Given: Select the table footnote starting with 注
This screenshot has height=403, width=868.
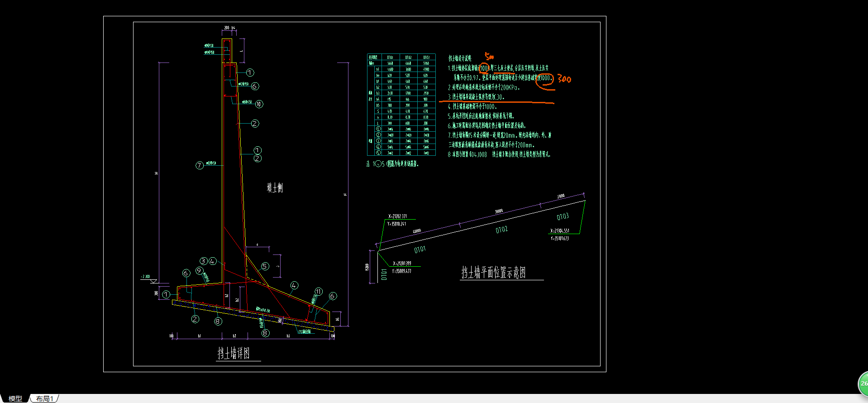Looking at the screenshot, I should pos(392,164).
